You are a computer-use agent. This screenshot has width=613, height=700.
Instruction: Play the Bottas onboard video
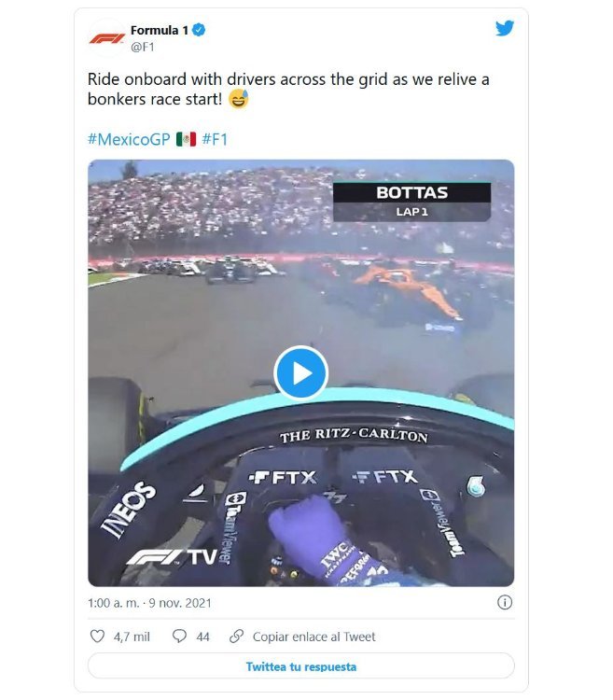301,372
